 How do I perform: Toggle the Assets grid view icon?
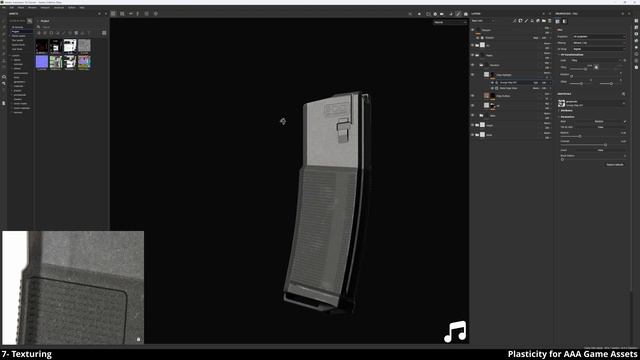(x=104, y=33)
